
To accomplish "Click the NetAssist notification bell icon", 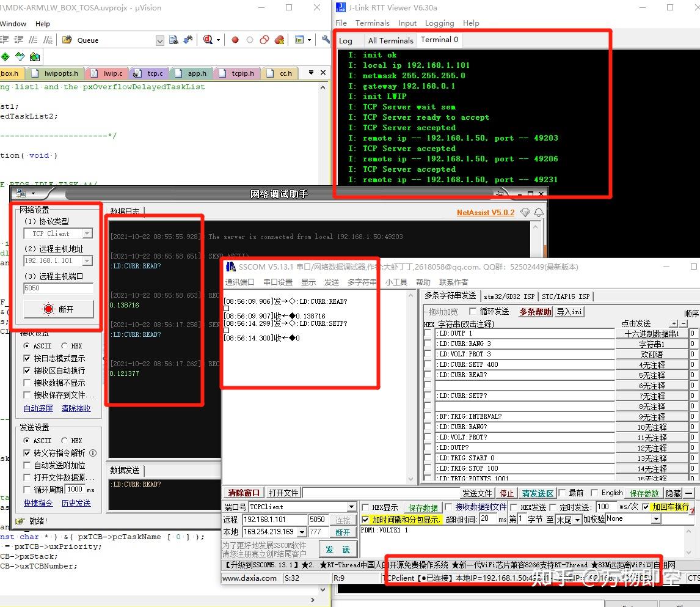I will pos(539,213).
